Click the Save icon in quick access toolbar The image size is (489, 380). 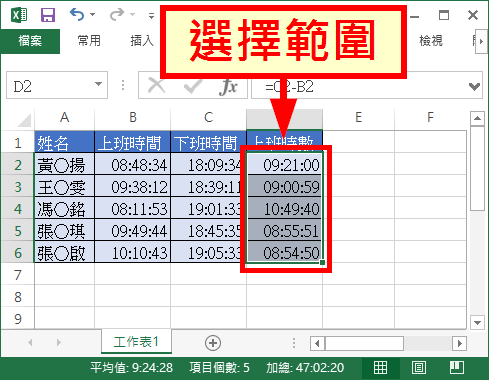click(x=48, y=15)
